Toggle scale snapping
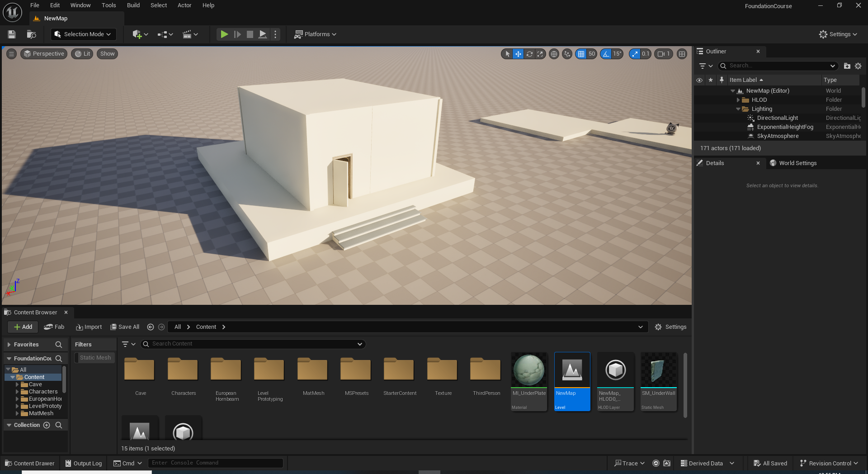The width and height of the screenshot is (868, 474). [x=635, y=54]
